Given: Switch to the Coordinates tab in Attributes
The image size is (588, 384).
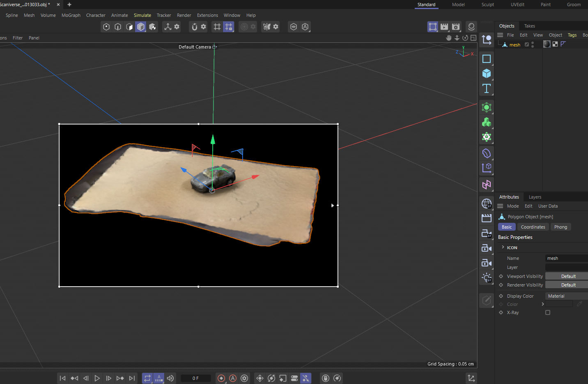Looking at the screenshot, I should [533, 227].
